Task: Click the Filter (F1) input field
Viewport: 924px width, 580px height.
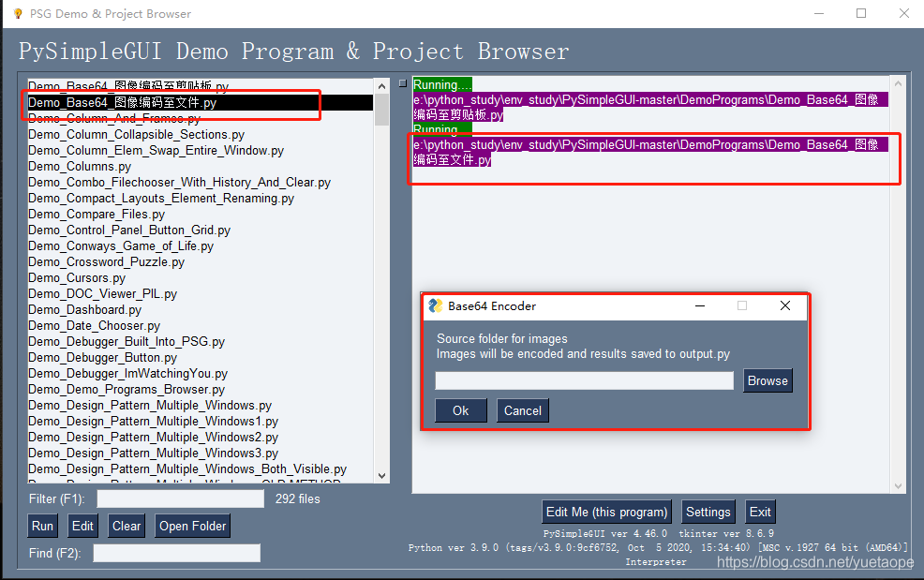Action: click(181, 498)
